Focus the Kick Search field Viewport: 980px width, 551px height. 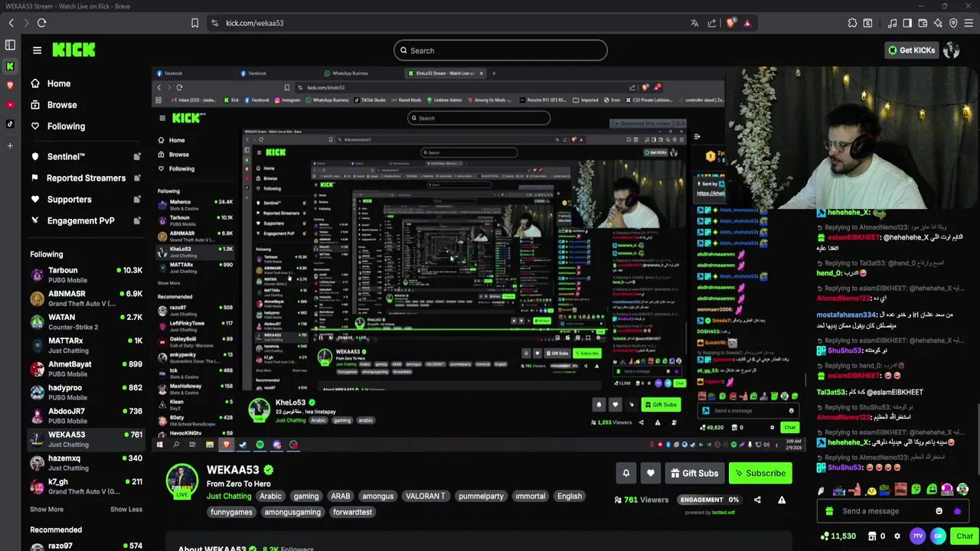pos(500,51)
